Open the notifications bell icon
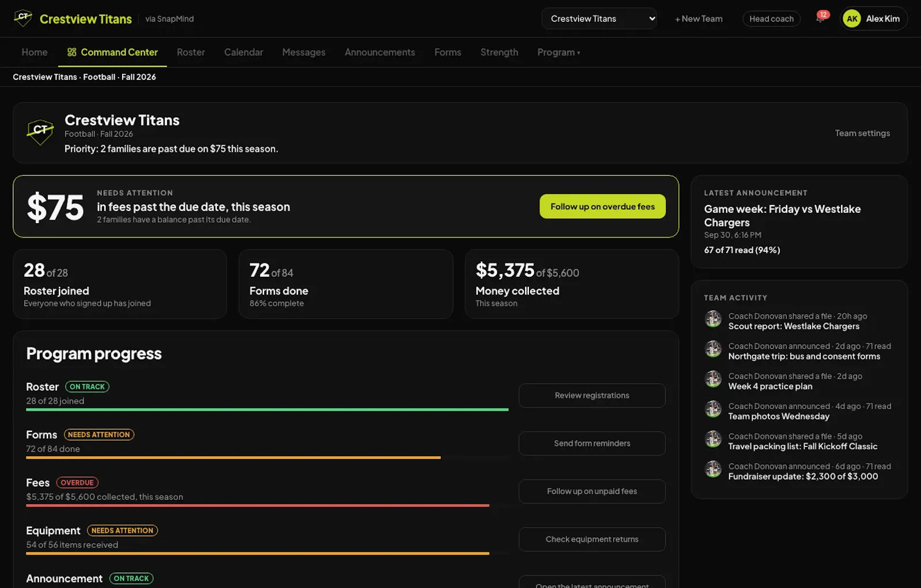Screen dimensions: 921x588 [820, 18]
